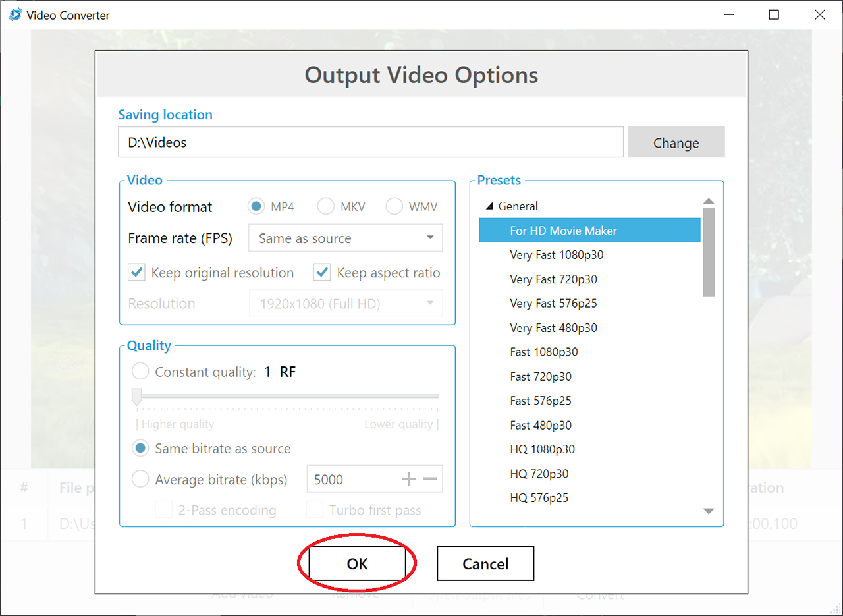Cancel the Output Video Options dialog

(x=485, y=564)
